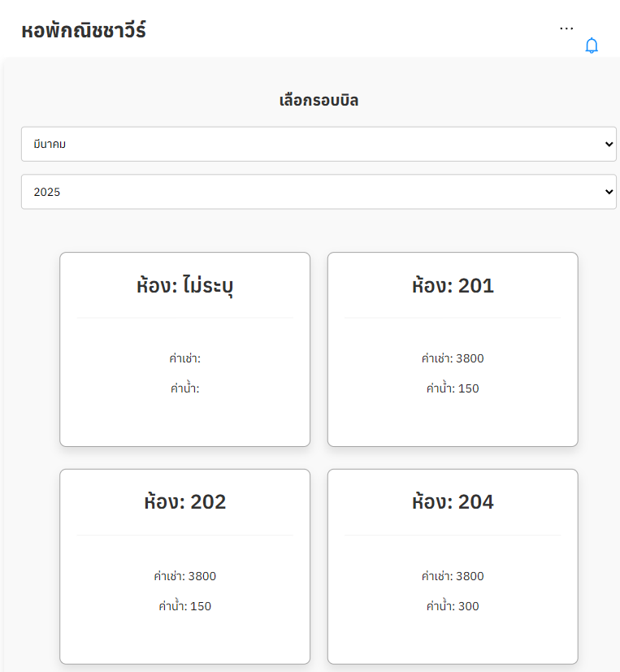Click the ค่าเช่า 3800 line in room 202
This screenshot has height=672, width=620.
[x=184, y=576]
